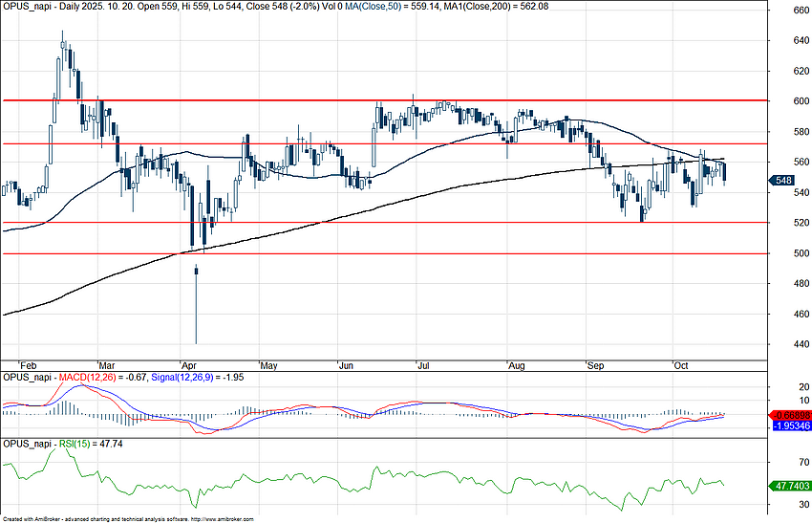812x523 pixels.
Task: Click the Feb month label on time axis
Action: [x=31, y=365]
